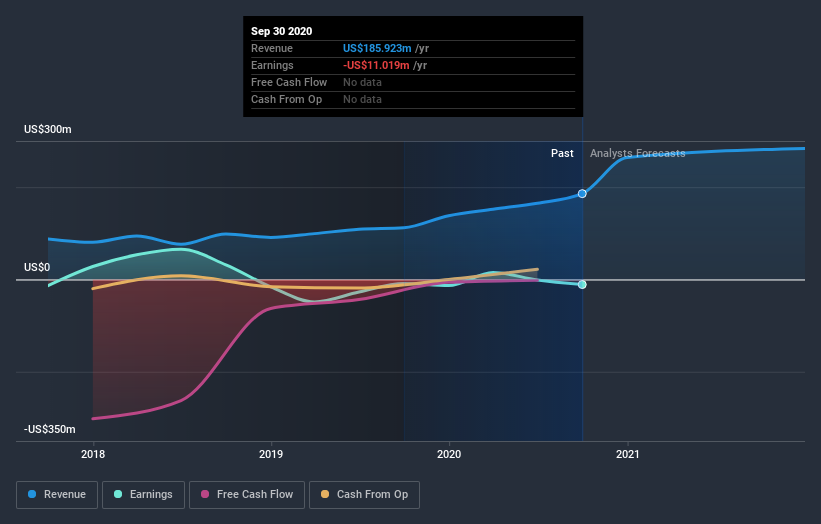
Task: Click No data value beside Free Cash Flow
Action: coord(362,83)
